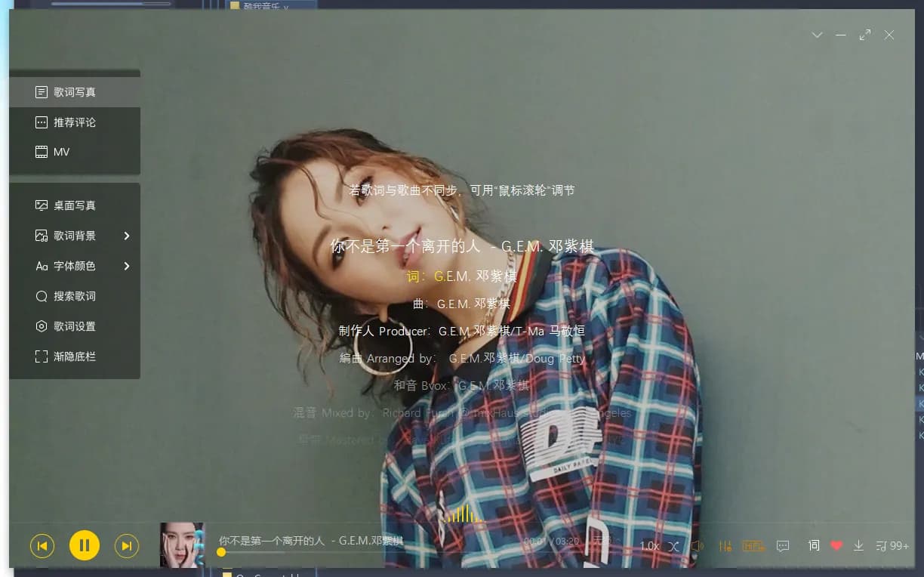Image resolution: width=924 pixels, height=577 pixels.
Task: Select the 推荐评论 menu item
Action: [74, 122]
